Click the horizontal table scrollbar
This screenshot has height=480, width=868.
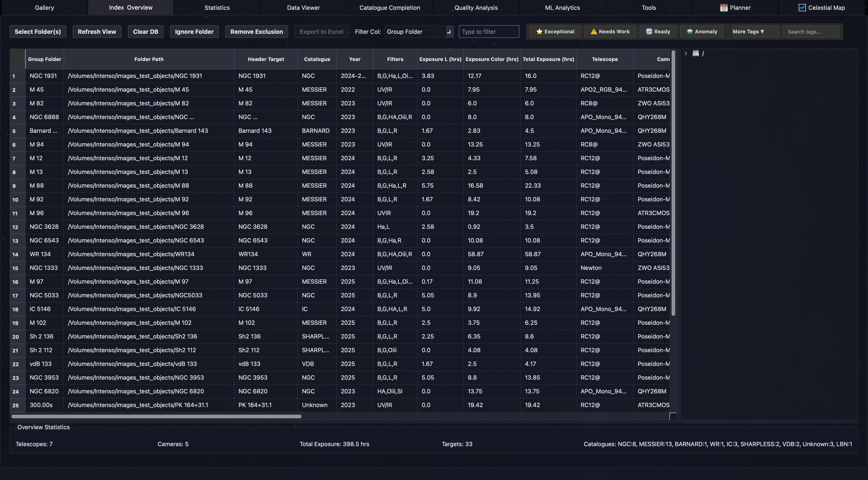pyautogui.click(x=156, y=416)
